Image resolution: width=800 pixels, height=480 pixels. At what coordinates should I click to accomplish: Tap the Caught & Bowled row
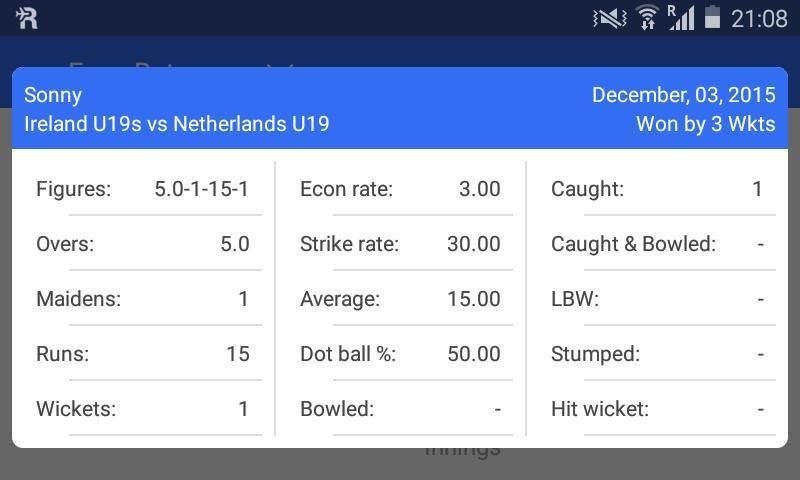point(657,244)
